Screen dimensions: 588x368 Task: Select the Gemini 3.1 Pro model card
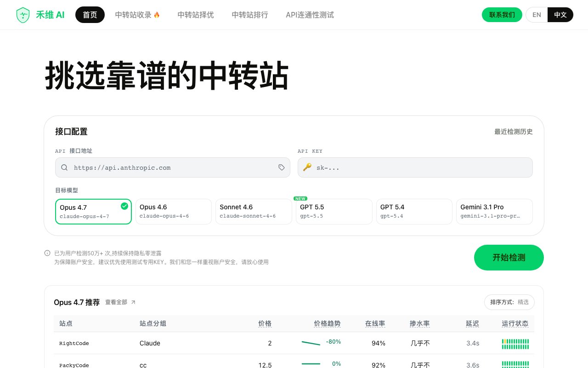tap(494, 212)
